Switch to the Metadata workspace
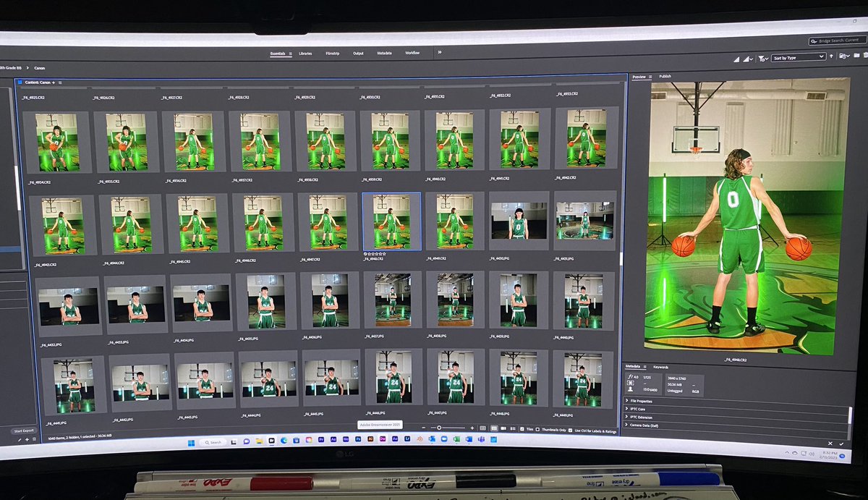868x500 pixels. [x=384, y=54]
